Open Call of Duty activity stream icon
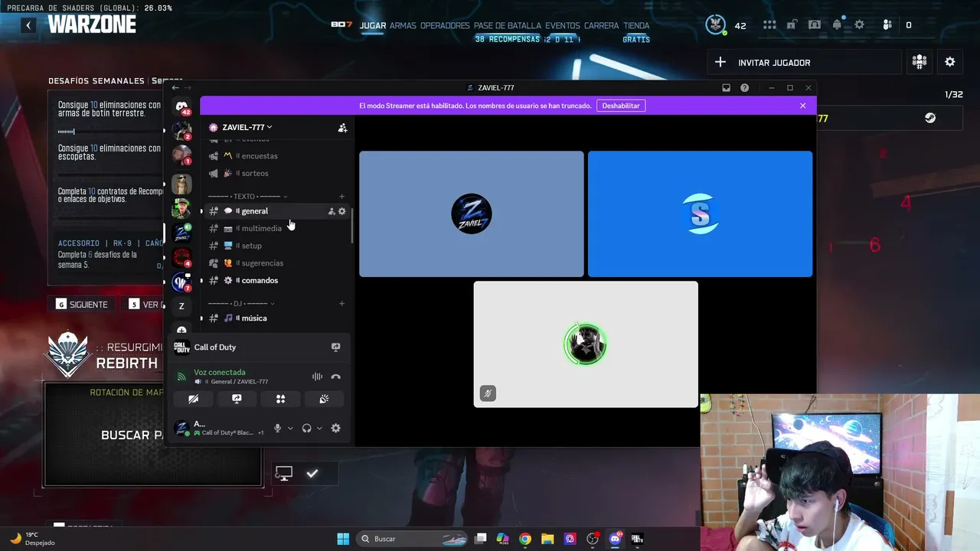980x551 pixels. click(x=335, y=347)
